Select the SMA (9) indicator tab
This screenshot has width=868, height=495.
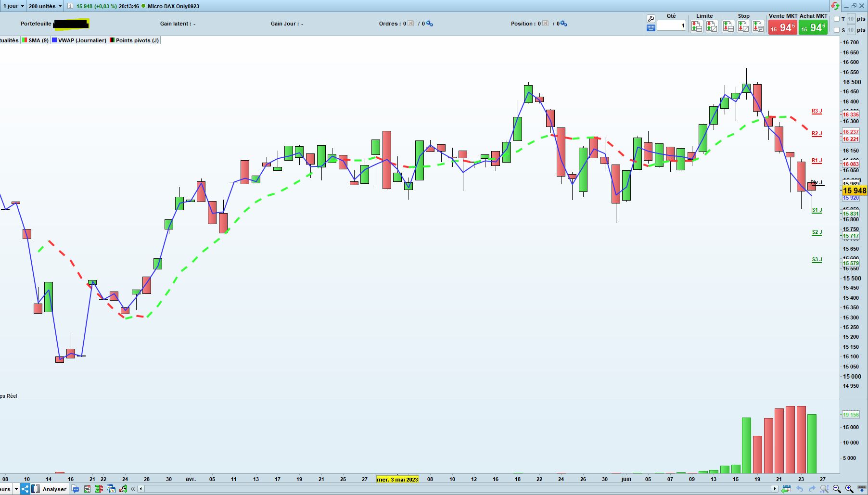[35, 40]
